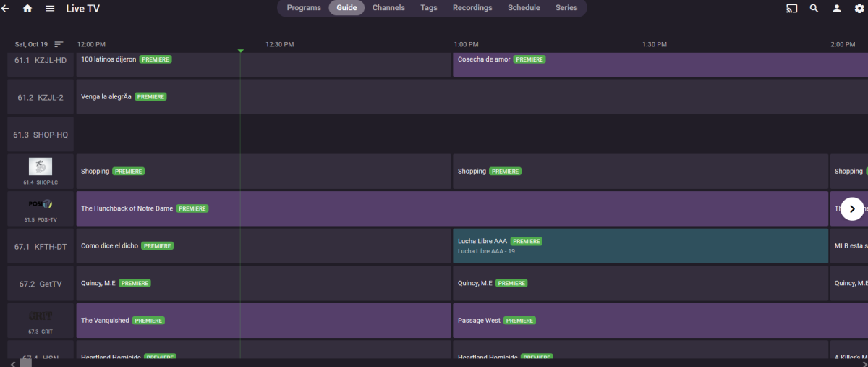The image size is (868, 367).
Task: Open the Recordings tab
Action: click(472, 8)
